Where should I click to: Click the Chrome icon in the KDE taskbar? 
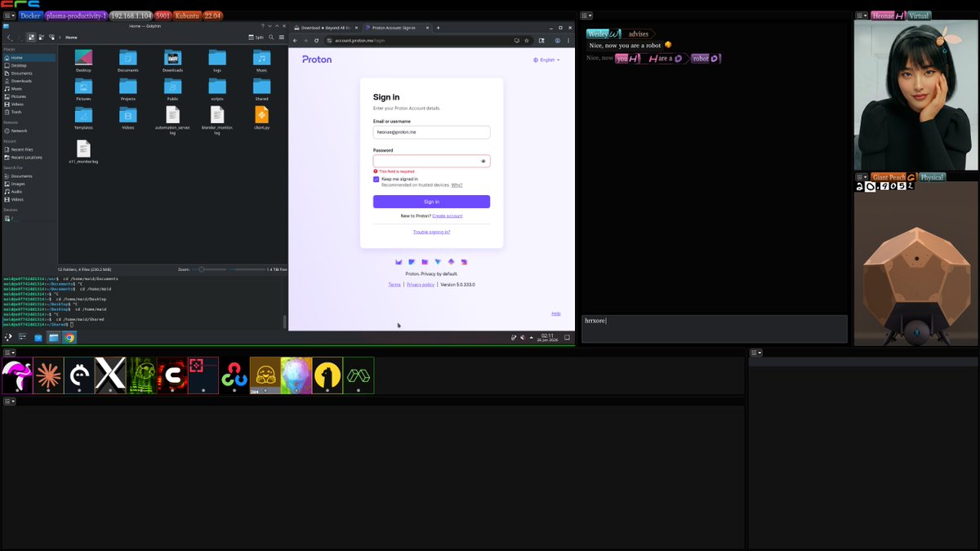(x=69, y=337)
